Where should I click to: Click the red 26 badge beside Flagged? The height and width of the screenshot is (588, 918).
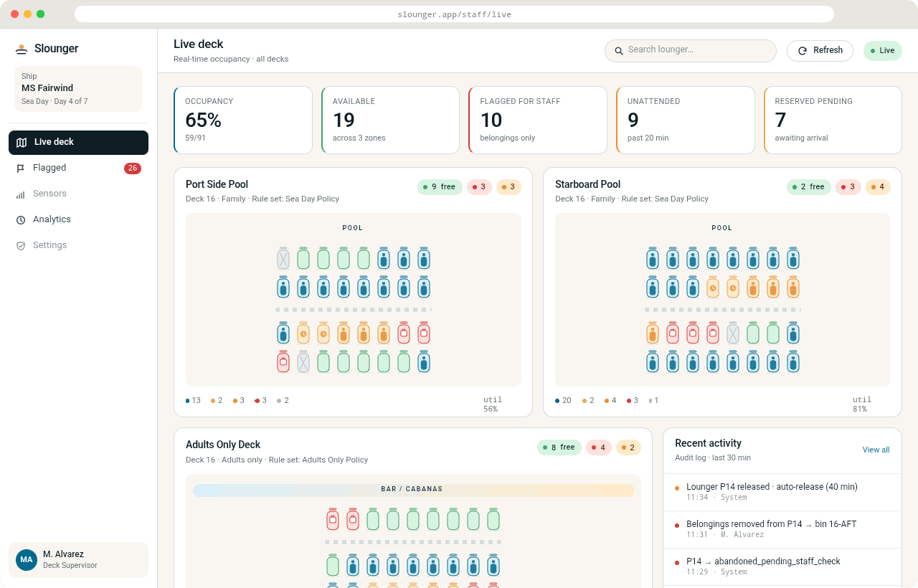click(x=133, y=169)
